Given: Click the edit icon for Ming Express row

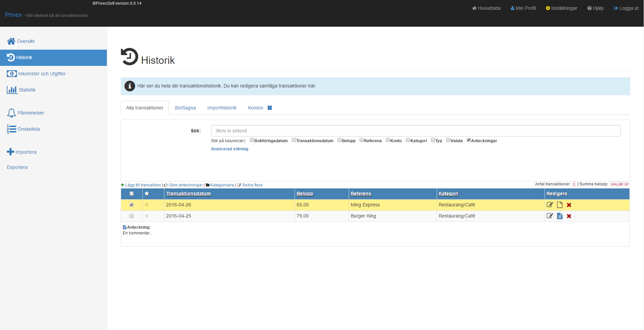Looking at the screenshot, I should (x=550, y=205).
